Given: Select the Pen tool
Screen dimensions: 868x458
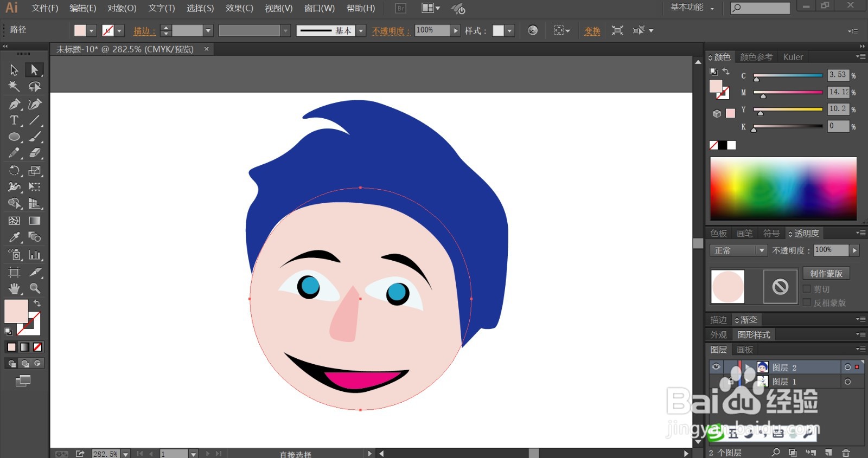Looking at the screenshot, I should [14, 104].
